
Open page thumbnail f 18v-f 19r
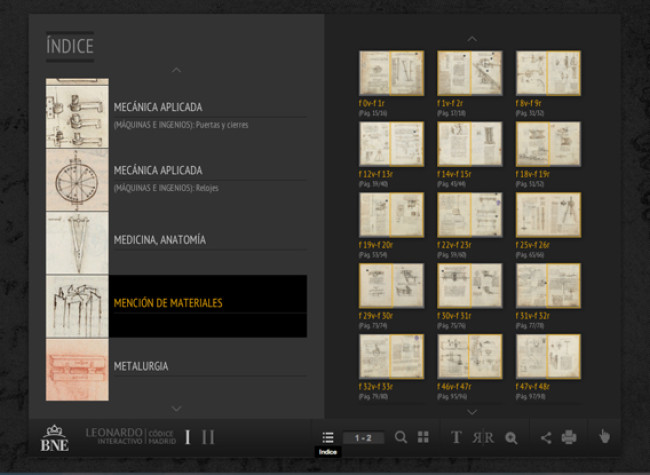coord(548,144)
